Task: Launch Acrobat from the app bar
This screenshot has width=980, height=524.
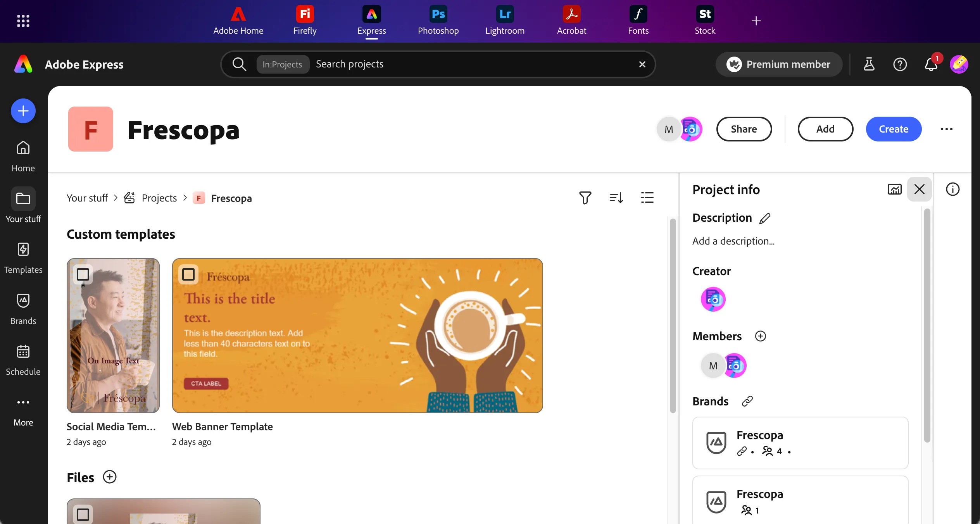Action: coord(571,21)
